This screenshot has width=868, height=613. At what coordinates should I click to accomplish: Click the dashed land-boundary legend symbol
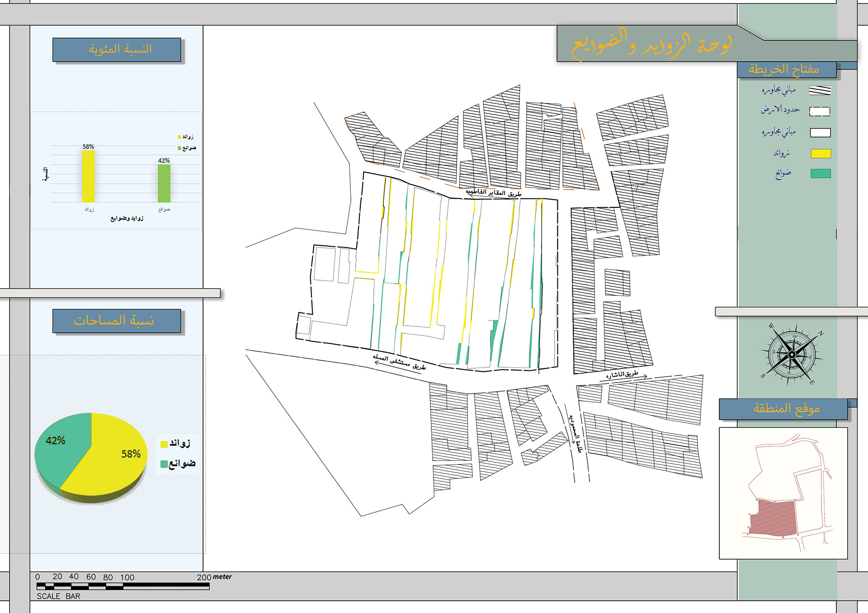point(820,111)
